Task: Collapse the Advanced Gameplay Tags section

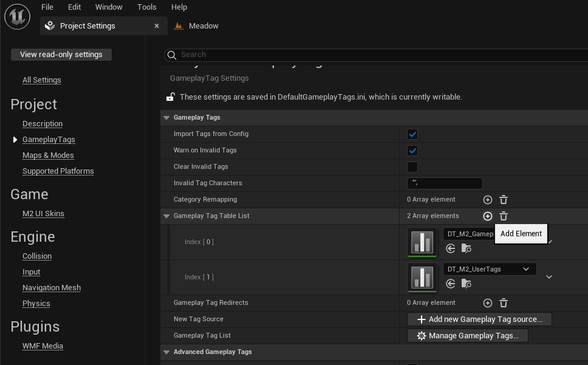Action: tap(166, 352)
